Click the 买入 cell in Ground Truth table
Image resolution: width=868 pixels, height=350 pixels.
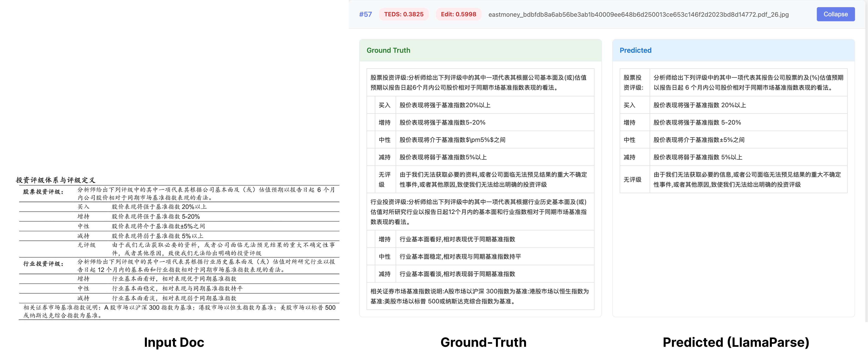click(384, 105)
